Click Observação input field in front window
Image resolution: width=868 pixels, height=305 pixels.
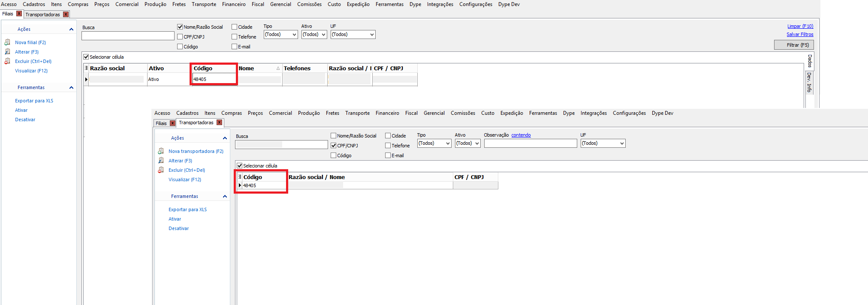[530, 144]
